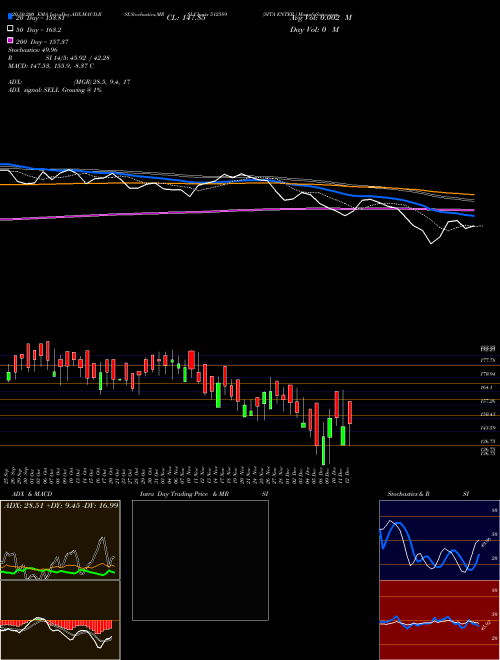
Task: Select the '50 Day - 168.2' legend text
Action: 38,30
